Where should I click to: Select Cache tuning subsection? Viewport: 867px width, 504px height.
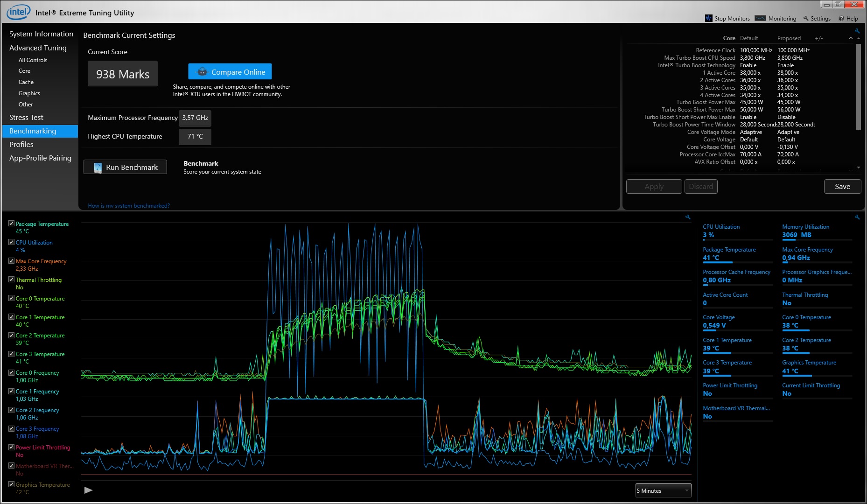coord(26,82)
